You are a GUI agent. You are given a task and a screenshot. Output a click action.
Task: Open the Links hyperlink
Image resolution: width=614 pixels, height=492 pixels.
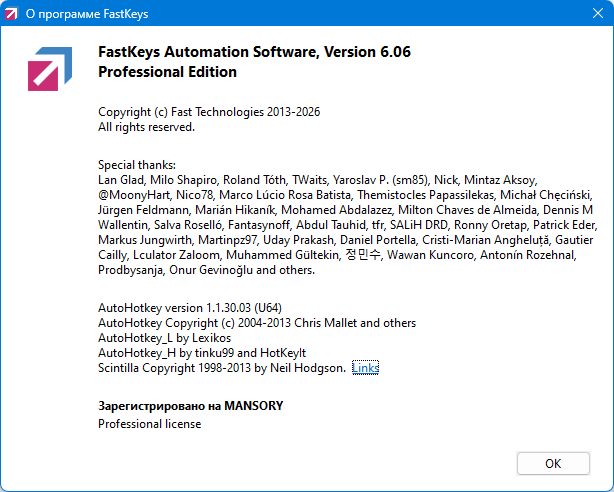coord(365,368)
